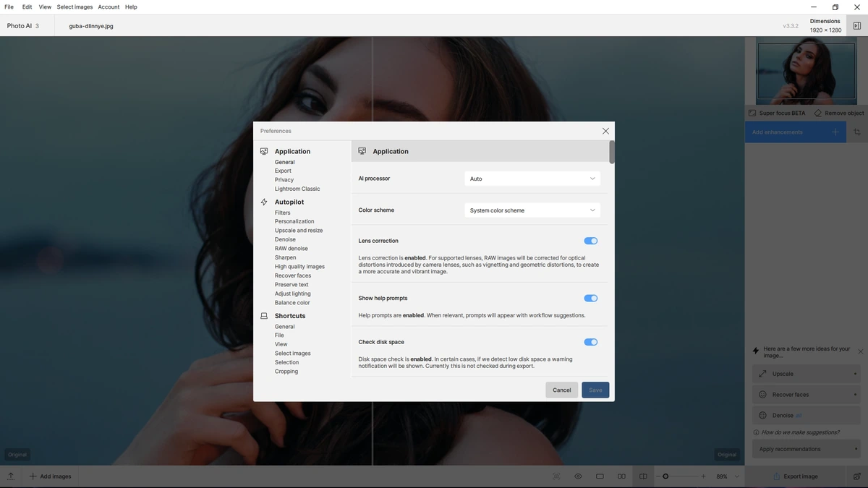The height and width of the screenshot is (488, 868).
Task: Dismiss the suggestions panel with its X
Action: [861, 351]
